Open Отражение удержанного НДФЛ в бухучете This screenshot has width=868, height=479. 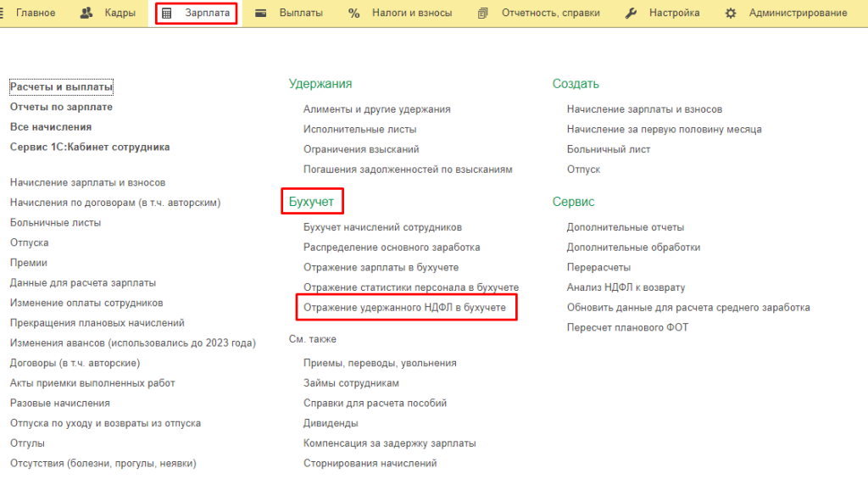(x=404, y=308)
